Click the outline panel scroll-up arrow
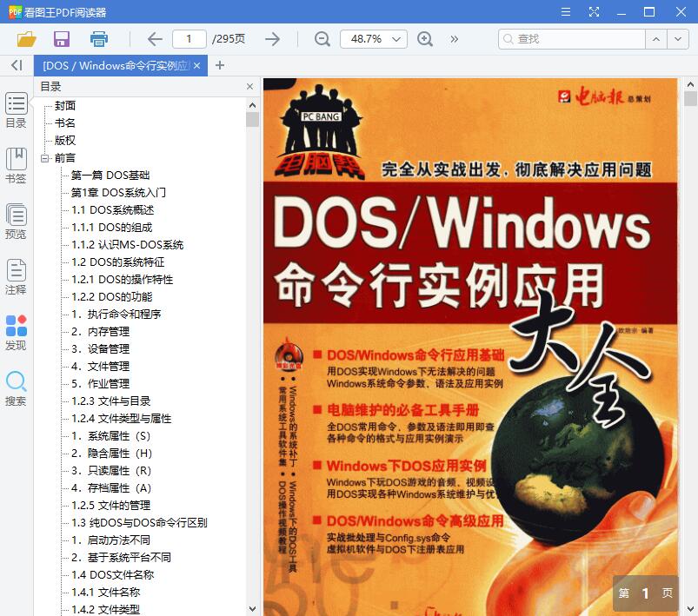 point(252,105)
